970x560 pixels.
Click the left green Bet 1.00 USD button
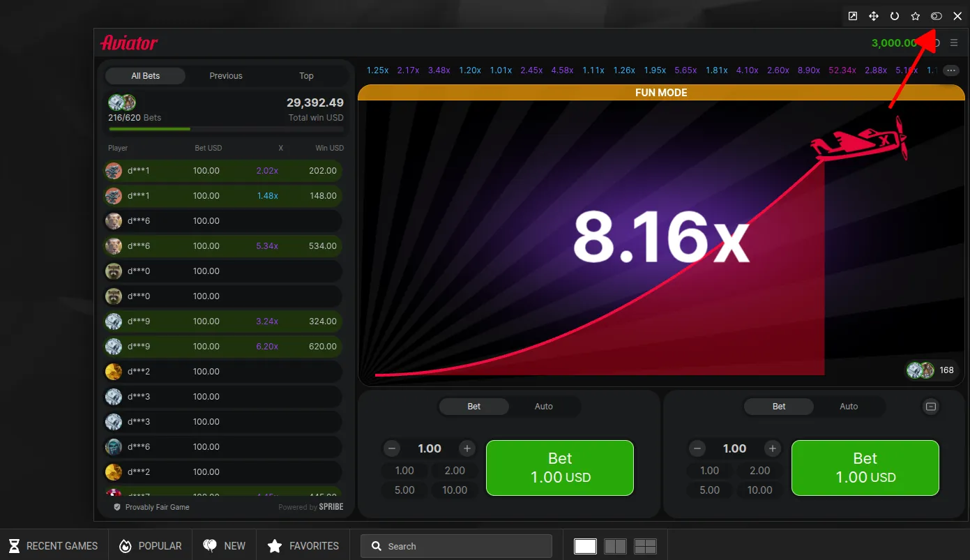click(x=560, y=468)
